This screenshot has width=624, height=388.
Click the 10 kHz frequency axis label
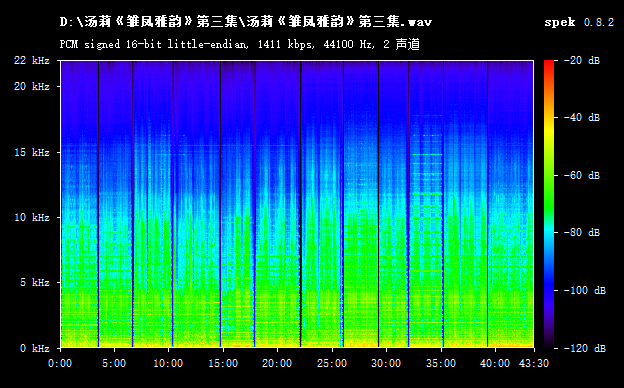click(x=32, y=217)
